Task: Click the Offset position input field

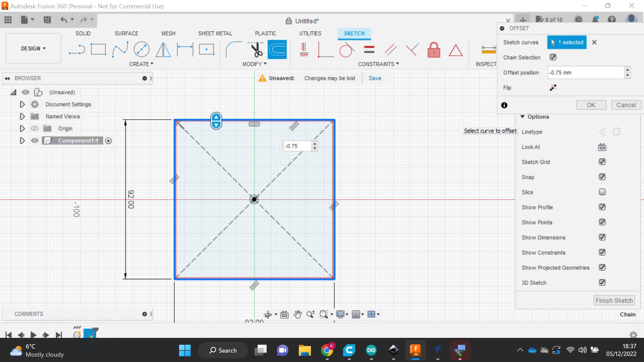Action: point(585,72)
